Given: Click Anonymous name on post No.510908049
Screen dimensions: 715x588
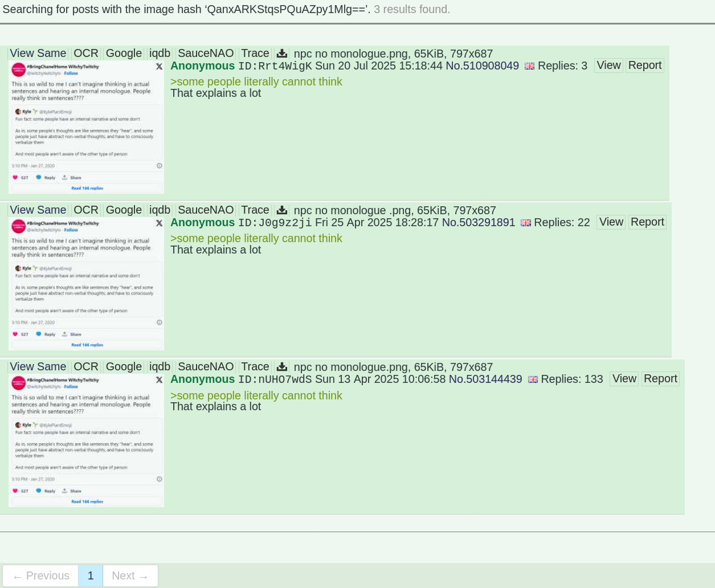Looking at the screenshot, I should pos(202,66).
